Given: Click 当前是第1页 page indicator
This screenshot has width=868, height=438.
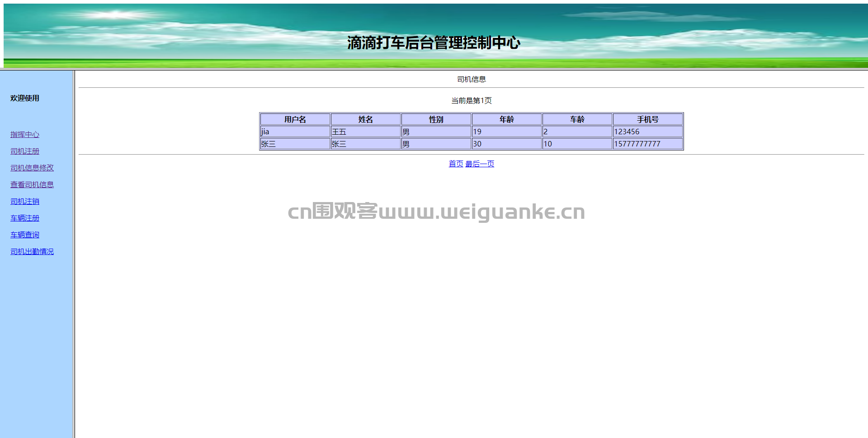Looking at the screenshot, I should coord(472,100).
